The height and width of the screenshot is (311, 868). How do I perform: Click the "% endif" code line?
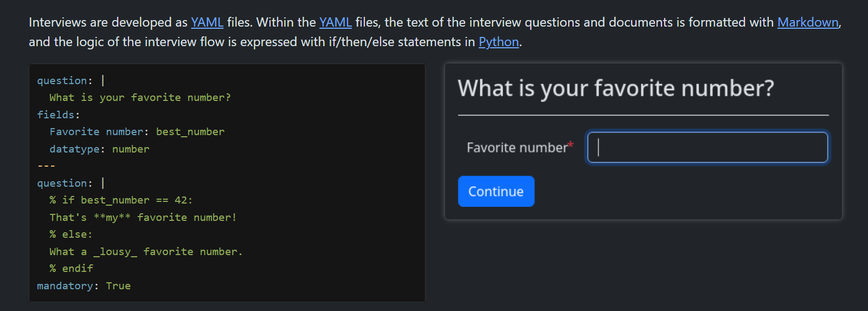coord(71,269)
